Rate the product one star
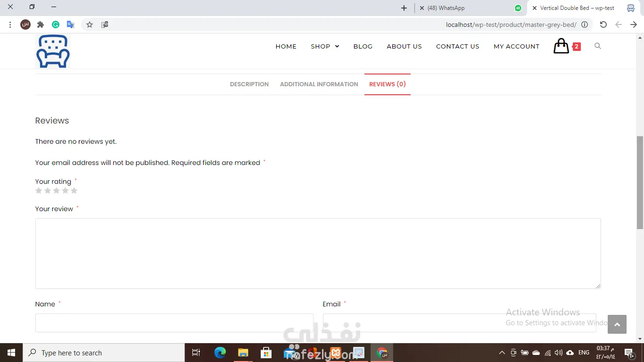Image resolution: width=644 pixels, height=362 pixels. pyautogui.click(x=39, y=190)
